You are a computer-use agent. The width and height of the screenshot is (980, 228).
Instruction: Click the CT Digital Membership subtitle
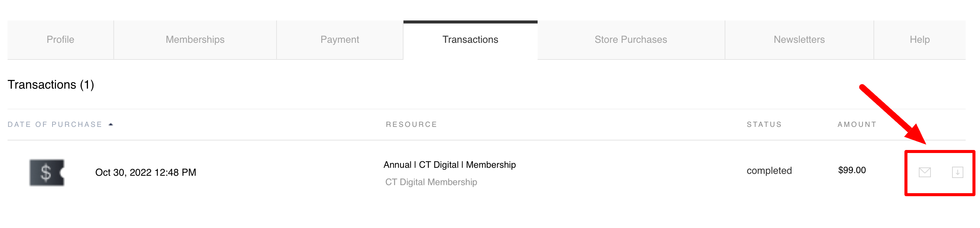[431, 182]
